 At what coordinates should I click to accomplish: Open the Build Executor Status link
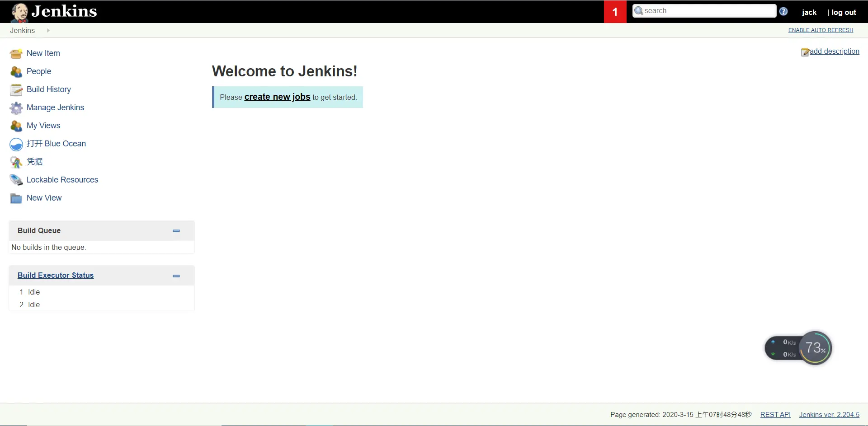pos(56,276)
